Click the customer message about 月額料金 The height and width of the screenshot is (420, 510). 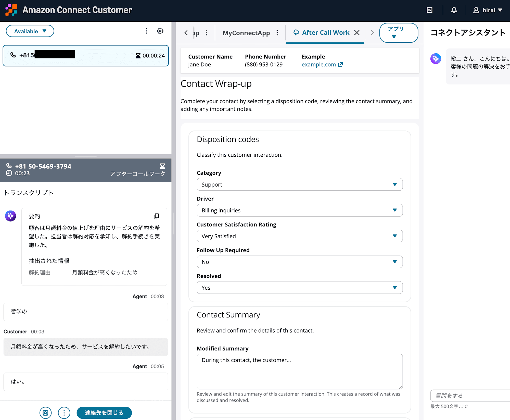(x=86, y=347)
